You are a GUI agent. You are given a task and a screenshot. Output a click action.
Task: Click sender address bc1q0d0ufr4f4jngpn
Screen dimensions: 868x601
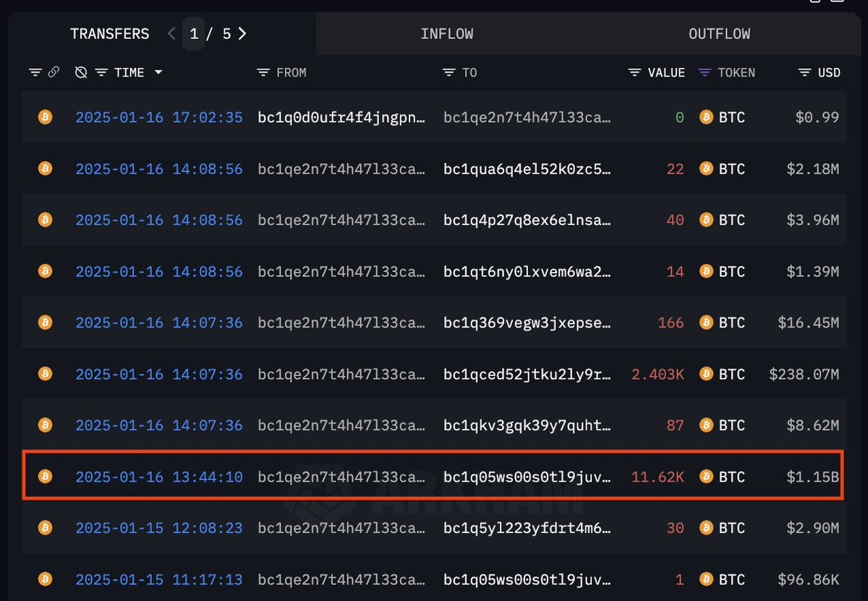click(341, 117)
